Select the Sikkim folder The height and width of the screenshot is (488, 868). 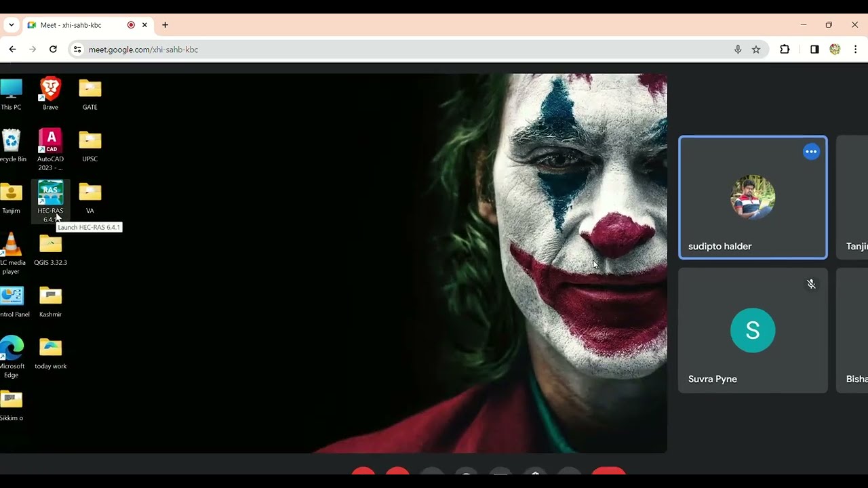click(x=12, y=405)
